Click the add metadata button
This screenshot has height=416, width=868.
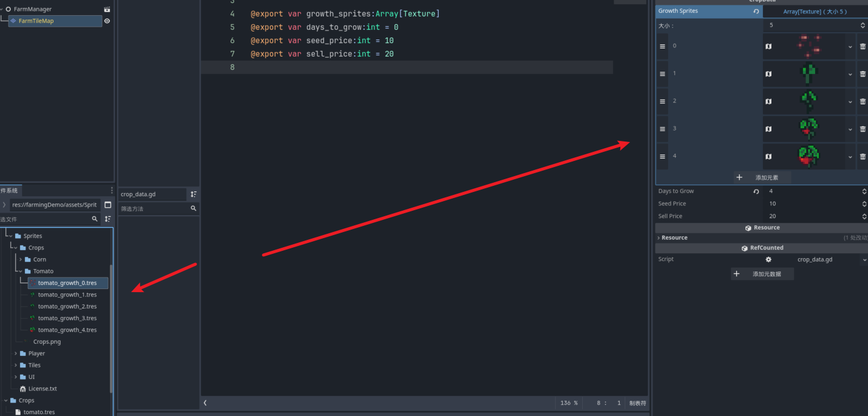click(762, 274)
